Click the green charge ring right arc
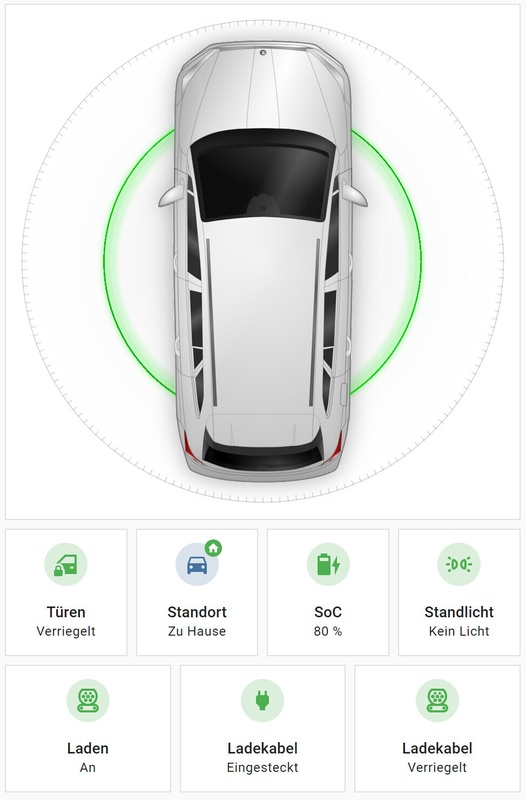The width and height of the screenshot is (526, 800). (388, 261)
